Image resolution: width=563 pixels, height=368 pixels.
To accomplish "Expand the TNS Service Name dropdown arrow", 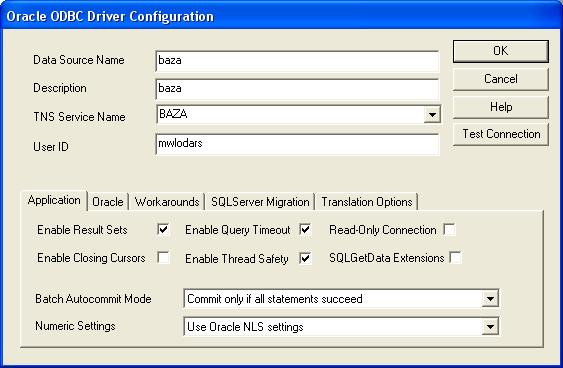I will [x=432, y=115].
